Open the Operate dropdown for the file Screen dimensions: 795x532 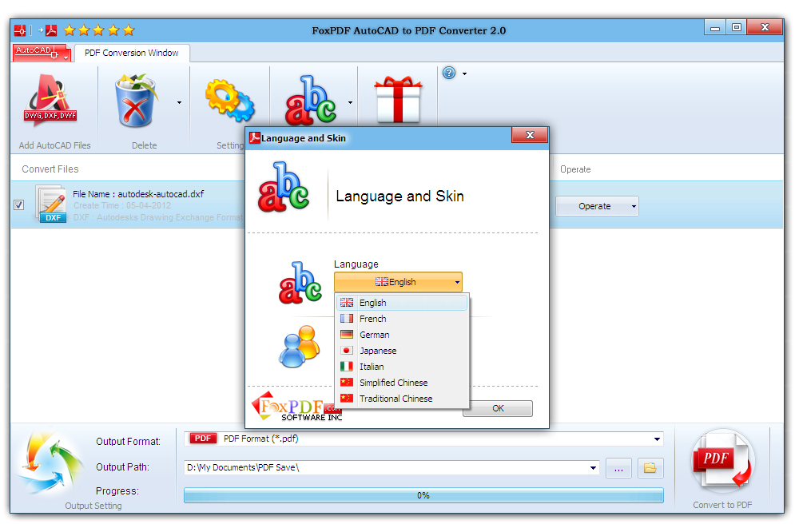[x=597, y=206]
